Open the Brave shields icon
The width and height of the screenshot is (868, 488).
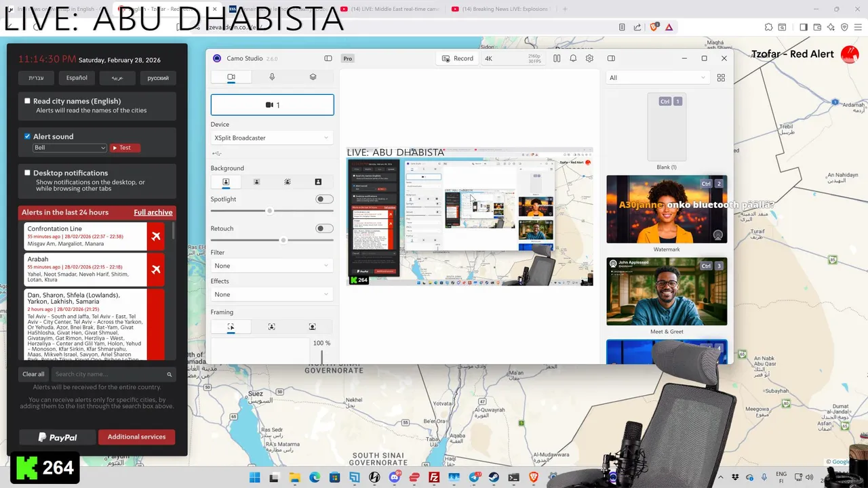[x=654, y=27]
